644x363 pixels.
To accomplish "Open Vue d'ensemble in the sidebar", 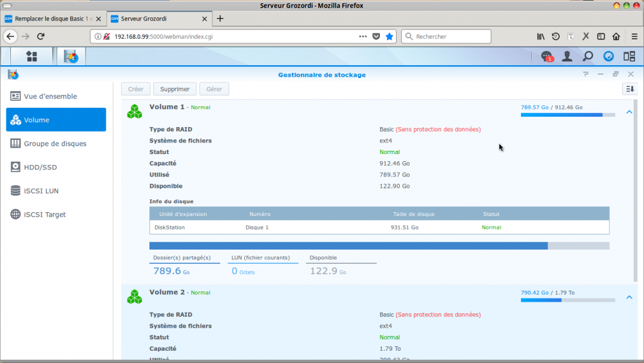I will coord(56,96).
